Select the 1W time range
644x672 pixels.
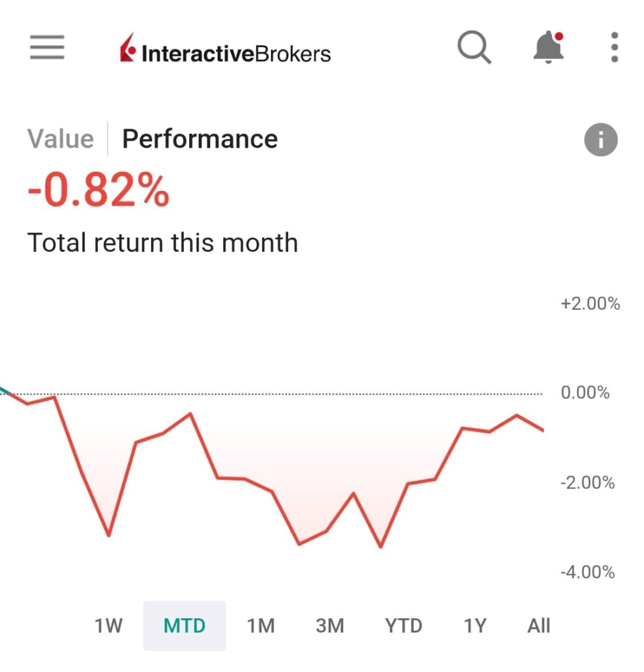(x=108, y=625)
